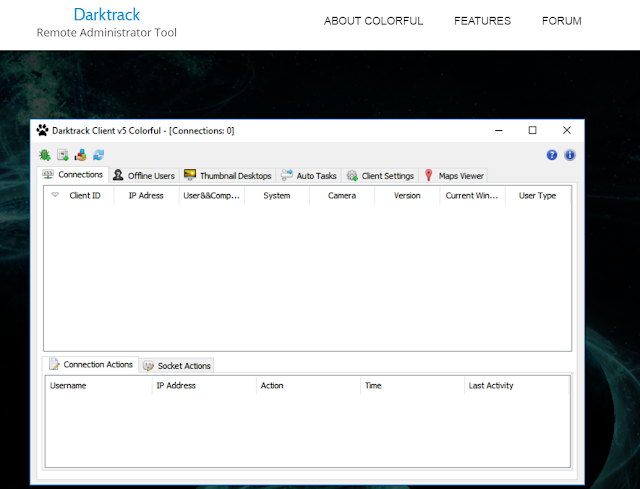Click the Username column header
The image size is (640, 489).
coord(99,386)
